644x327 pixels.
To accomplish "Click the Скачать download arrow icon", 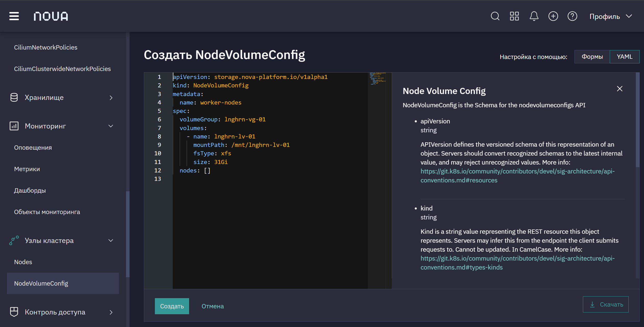I will (592, 304).
